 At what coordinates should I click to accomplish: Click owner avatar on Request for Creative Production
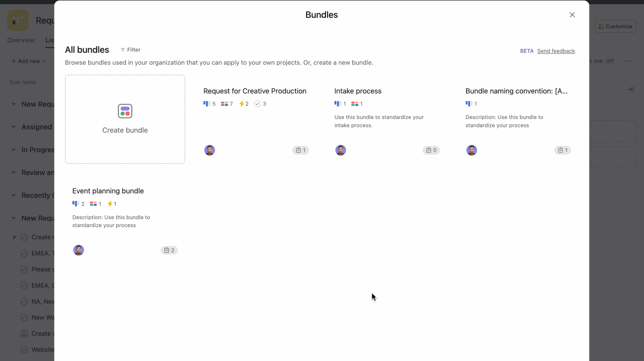click(210, 150)
